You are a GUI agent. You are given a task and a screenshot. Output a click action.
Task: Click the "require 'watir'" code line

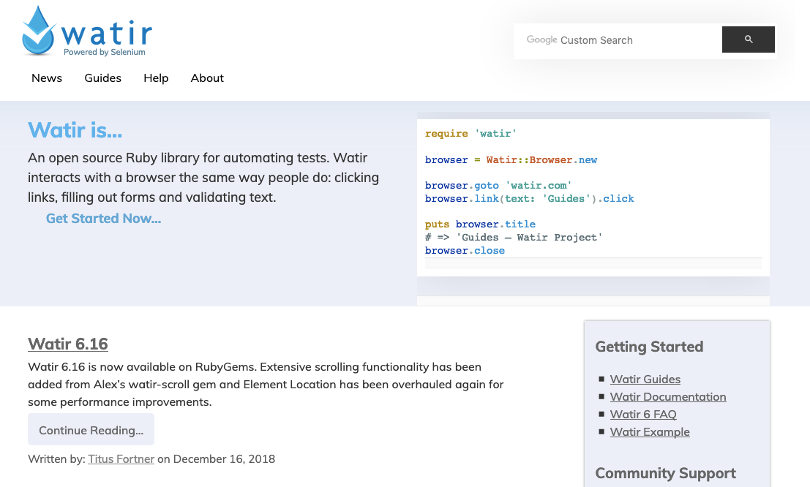tap(470, 133)
